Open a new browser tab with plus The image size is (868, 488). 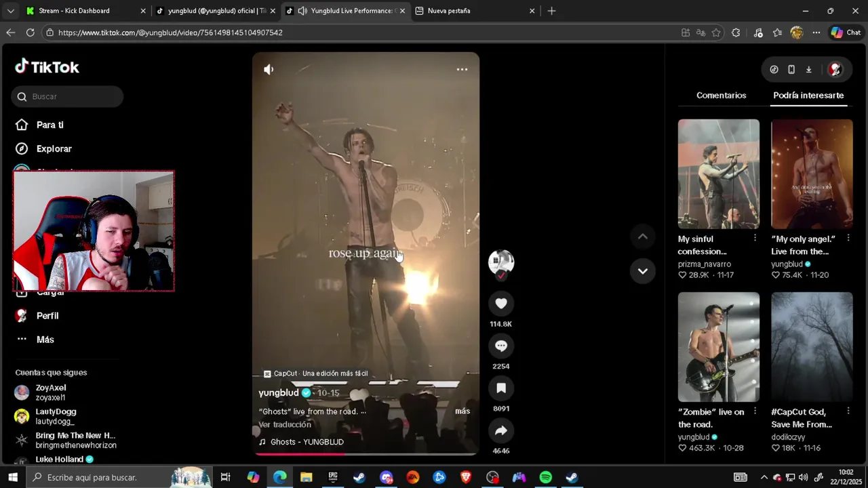click(551, 11)
